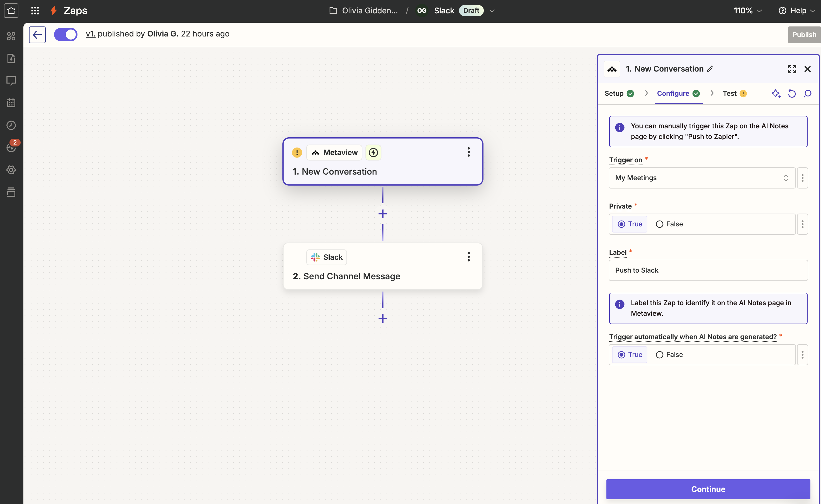The image size is (821, 504).
Task: Expand the step panel to fullscreen
Action: [x=792, y=69]
